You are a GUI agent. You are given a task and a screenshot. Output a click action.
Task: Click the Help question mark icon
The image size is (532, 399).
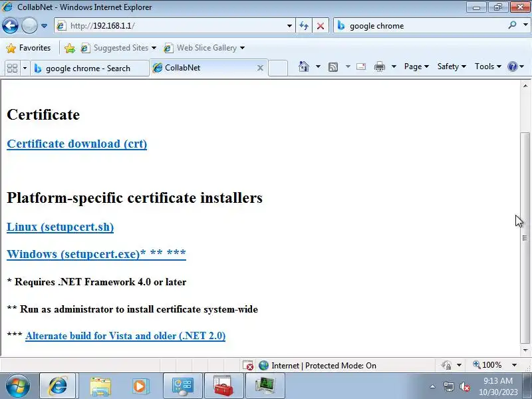coord(512,66)
